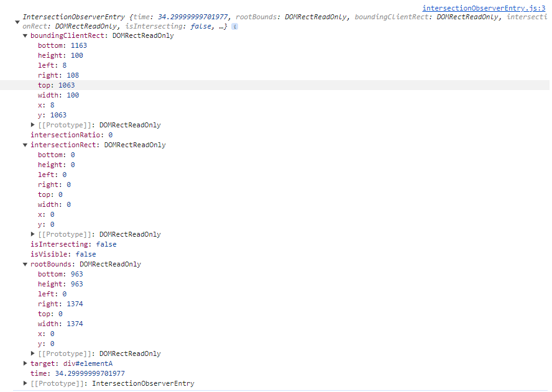The width and height of the screenshot is (552, 392).
Task: Collapse the intersectionRect section
Action: click(x=25, y=145)
